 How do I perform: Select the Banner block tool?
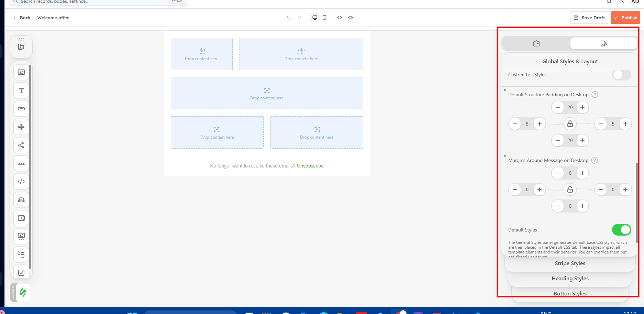tap(21, 200)
